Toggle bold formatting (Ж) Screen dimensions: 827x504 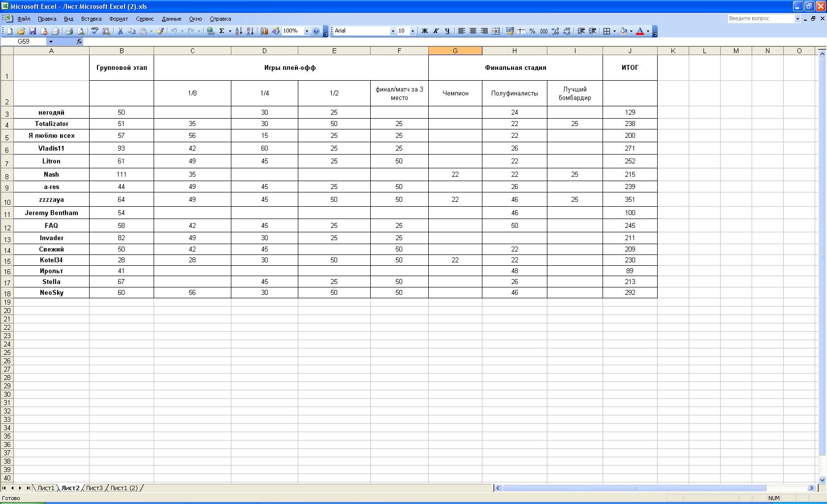tap(424, 31)
